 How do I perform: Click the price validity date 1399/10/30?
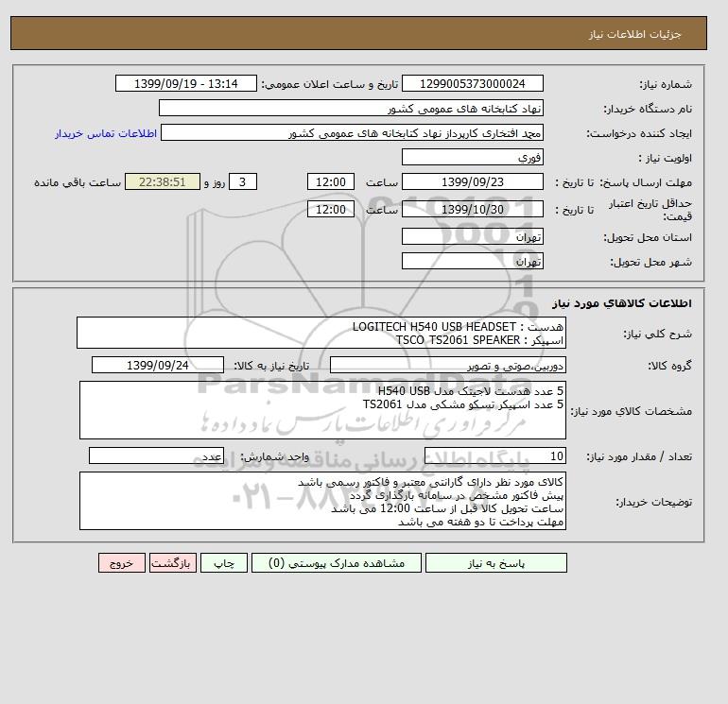click(472, 209)
